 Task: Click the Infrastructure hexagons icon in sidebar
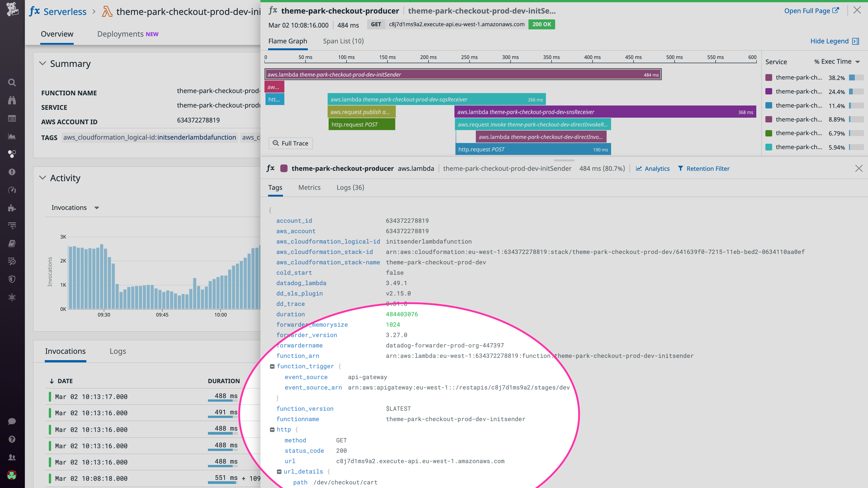(12, 154)
